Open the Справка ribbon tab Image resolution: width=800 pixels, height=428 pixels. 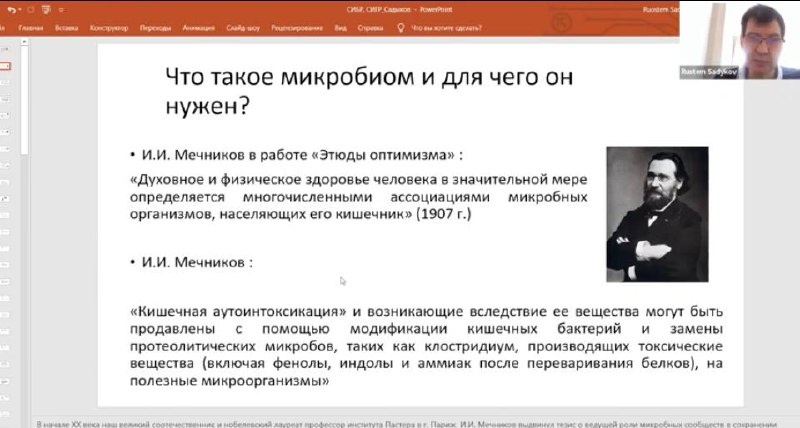click(x=370, y=28)
